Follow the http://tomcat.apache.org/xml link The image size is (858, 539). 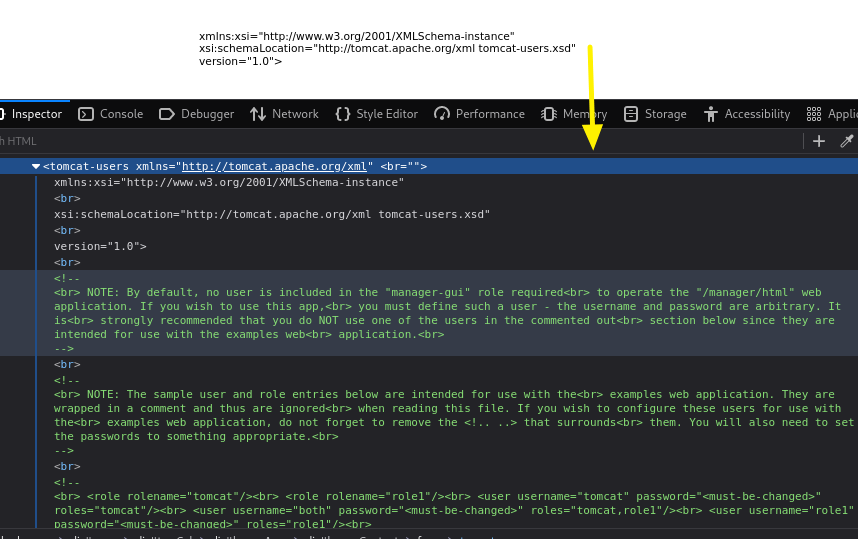pos(274,166)
